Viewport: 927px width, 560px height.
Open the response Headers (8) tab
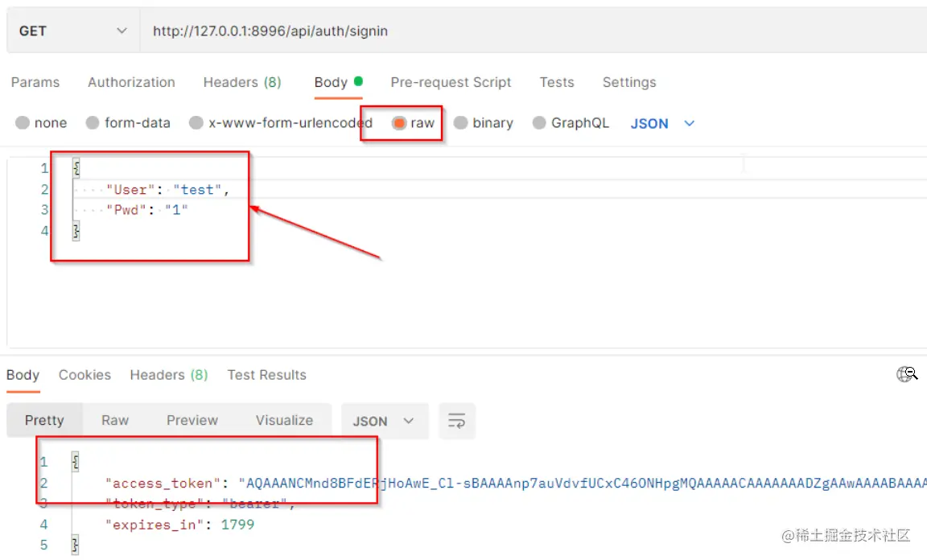[x=169, y=375]
